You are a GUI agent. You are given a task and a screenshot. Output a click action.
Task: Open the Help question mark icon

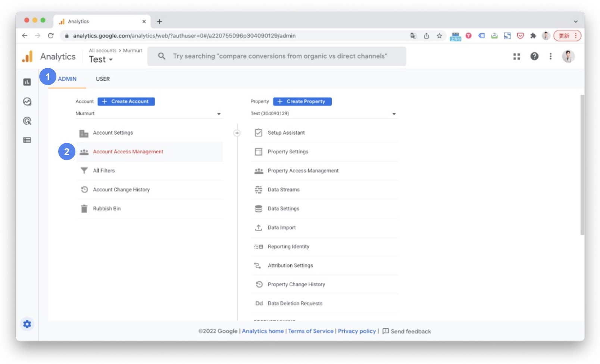click(x=534, y=56)
